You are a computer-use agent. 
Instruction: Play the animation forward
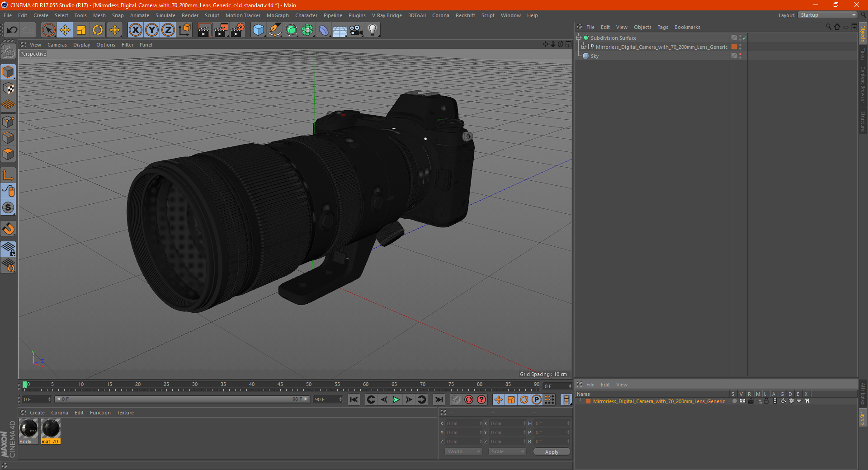396,399
